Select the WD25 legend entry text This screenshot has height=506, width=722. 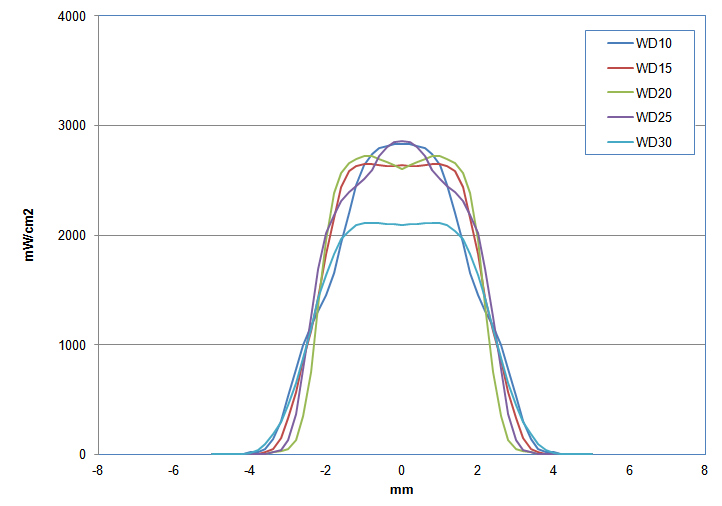654,117
